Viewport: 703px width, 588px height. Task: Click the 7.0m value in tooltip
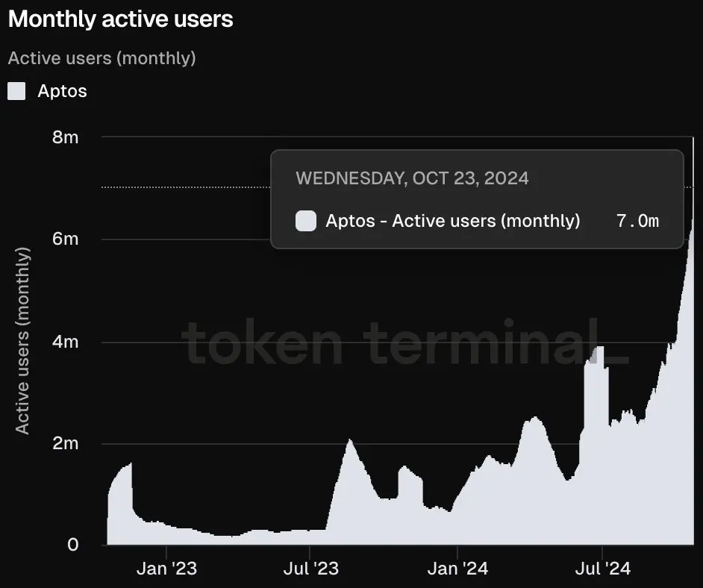(638, 221)
